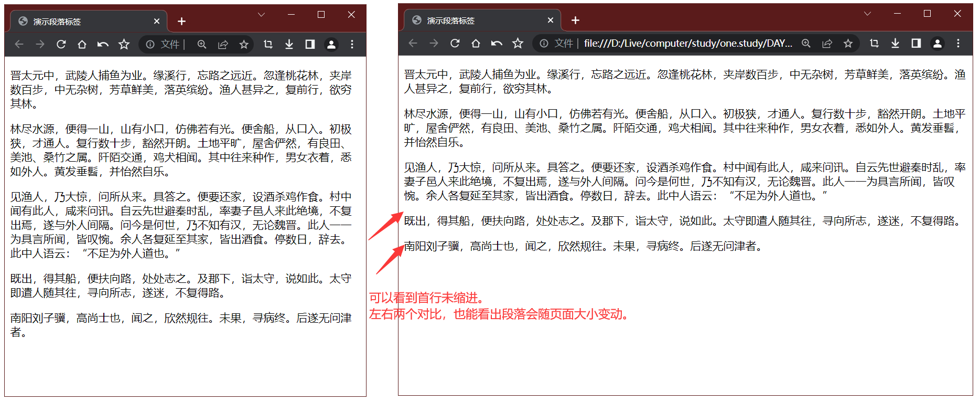Viewport: 980px width, 401px height.
Task: Click paragraph starting 见渔人 in right window
Action: [x=685, y=182]
